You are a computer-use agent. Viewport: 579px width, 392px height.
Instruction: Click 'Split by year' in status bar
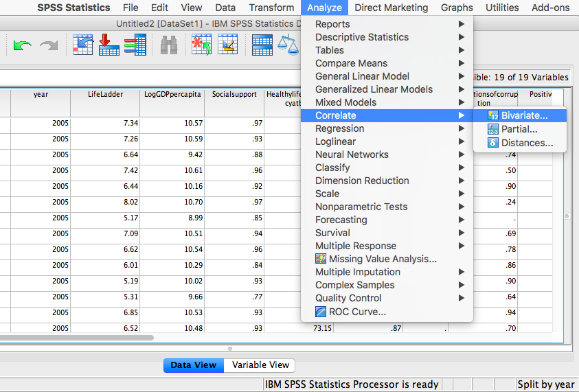point(546,384)
